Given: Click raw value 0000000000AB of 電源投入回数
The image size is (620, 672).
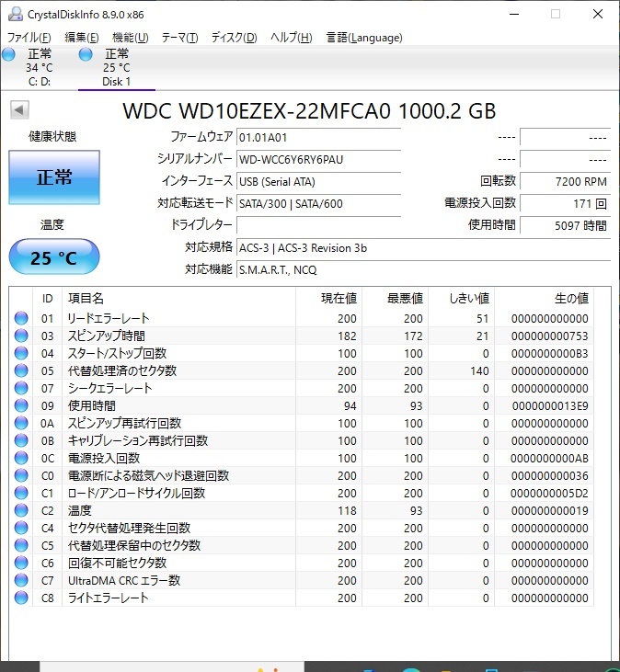Looking at the screenshot, I should (x=549, y=458).
